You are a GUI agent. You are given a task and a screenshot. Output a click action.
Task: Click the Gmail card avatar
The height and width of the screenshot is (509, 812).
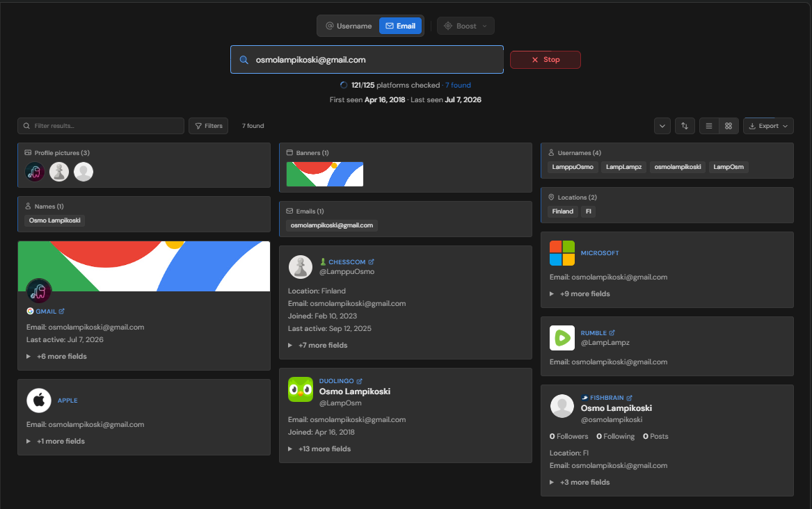[39, 291]
